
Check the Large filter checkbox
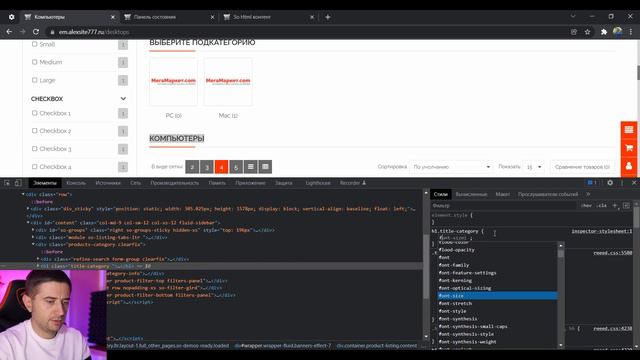(34, 80)
